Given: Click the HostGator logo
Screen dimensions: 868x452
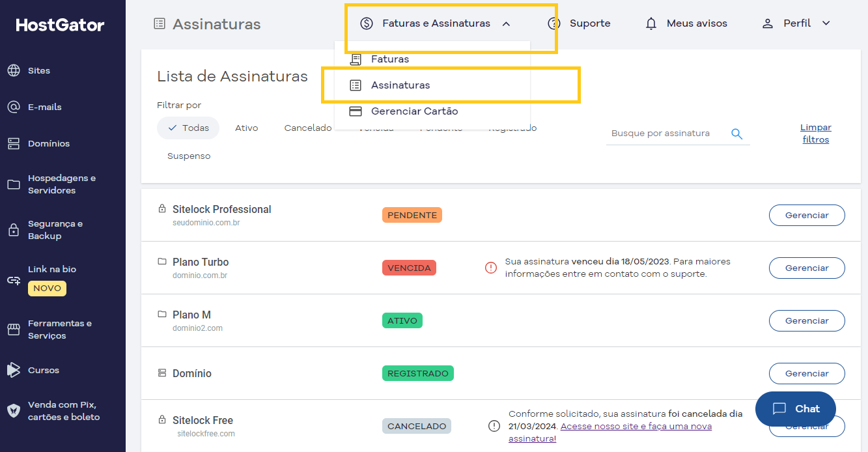Looking at the screenshot, I should tap(60, 25).
